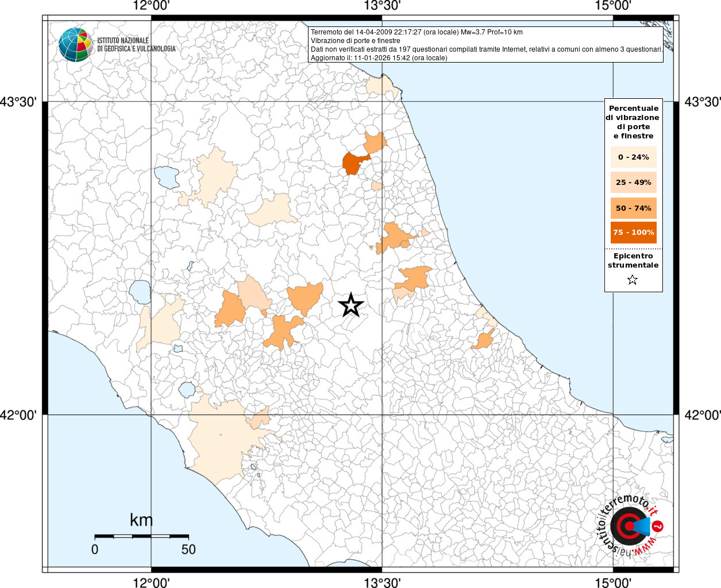Click the black and white scale bar

tap(141, 536)
